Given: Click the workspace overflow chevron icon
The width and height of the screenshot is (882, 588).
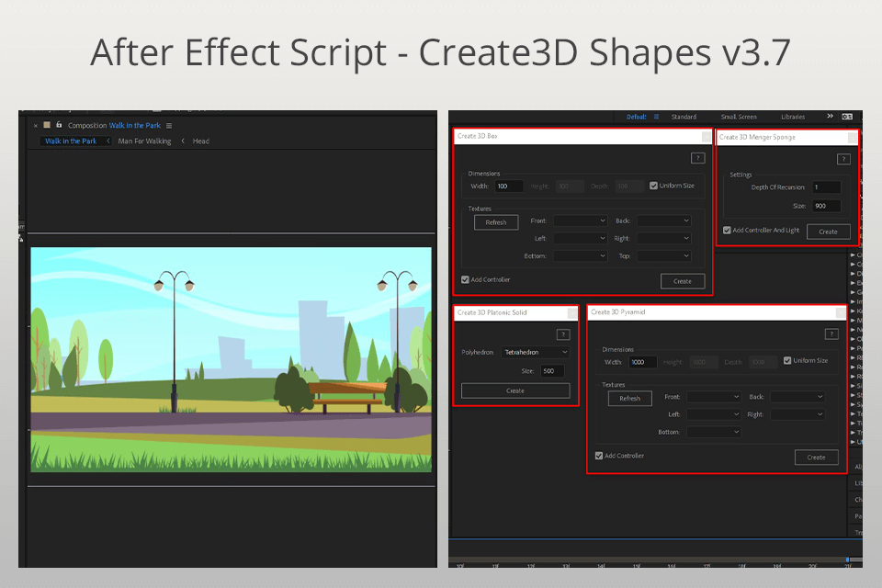Looking at the screenshot, I should 831,116.
